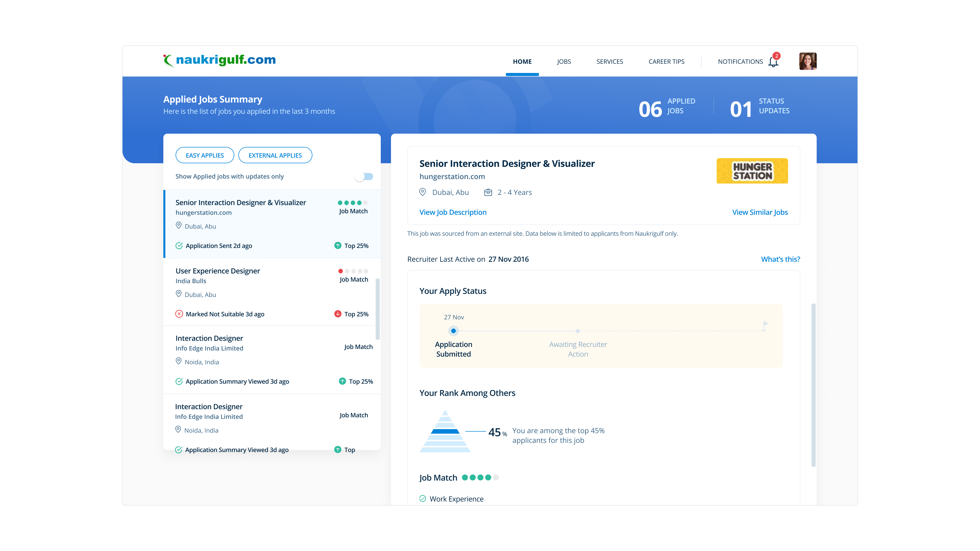Open the user profile avatar
The height and width of the screenshot is (551, 980).
pyautogui.click(x=808, y=61)
